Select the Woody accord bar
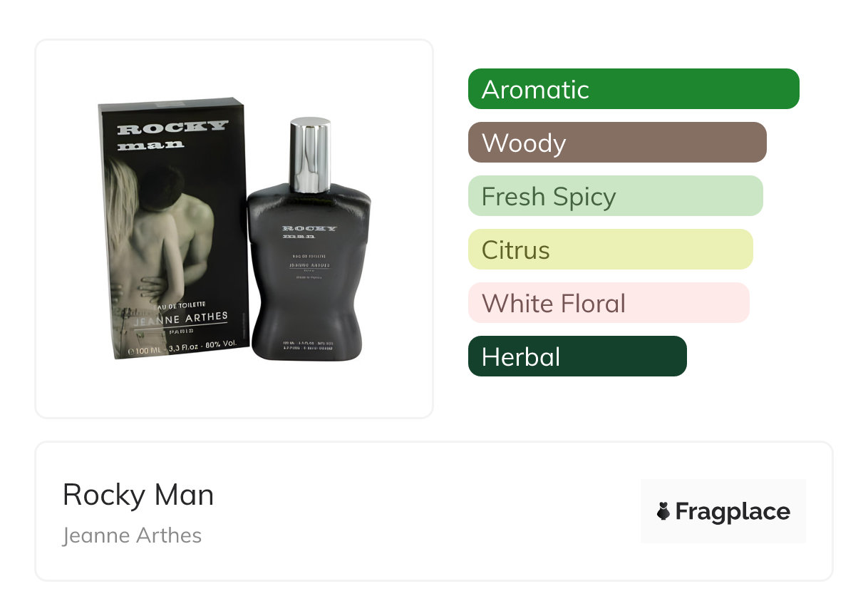 617,143
